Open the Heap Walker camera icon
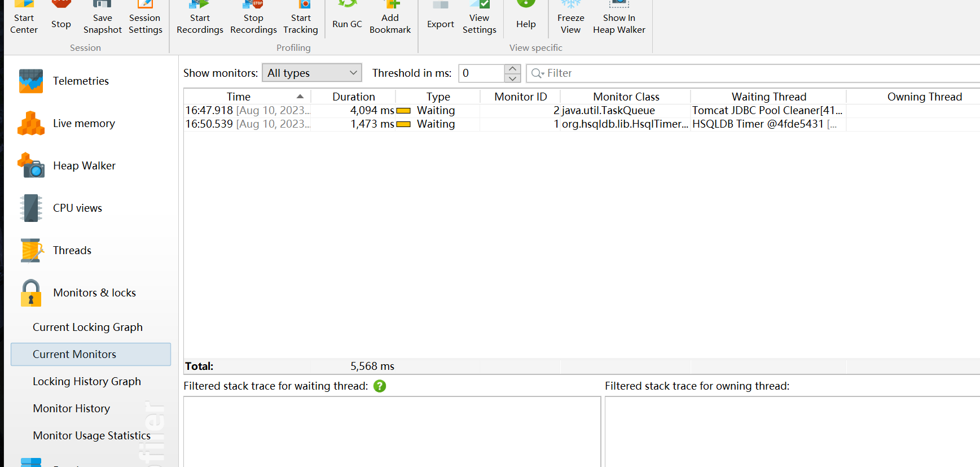This screenshot has width=980, height=467. click(31, 165)
